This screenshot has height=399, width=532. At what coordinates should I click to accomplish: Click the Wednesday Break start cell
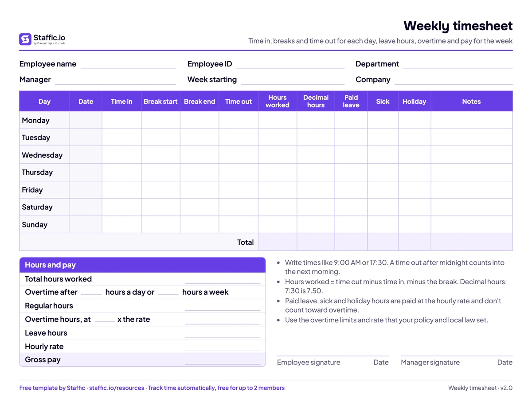click(x=160, y=155)
